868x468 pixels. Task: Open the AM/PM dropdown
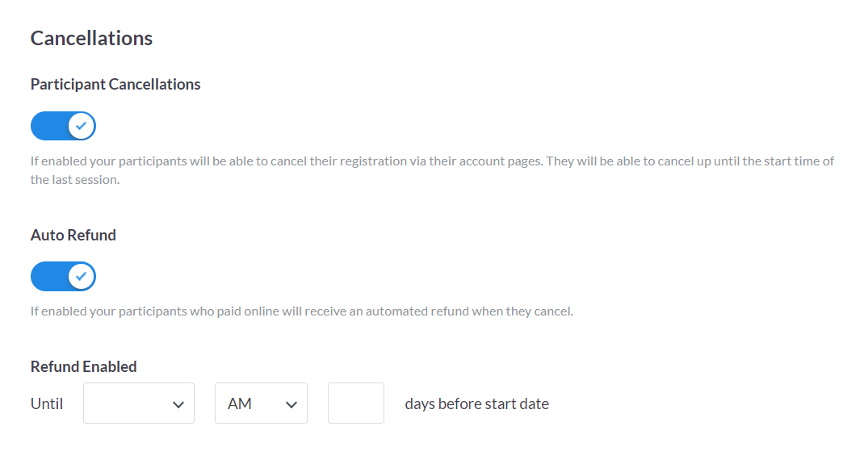click(262, 403)
